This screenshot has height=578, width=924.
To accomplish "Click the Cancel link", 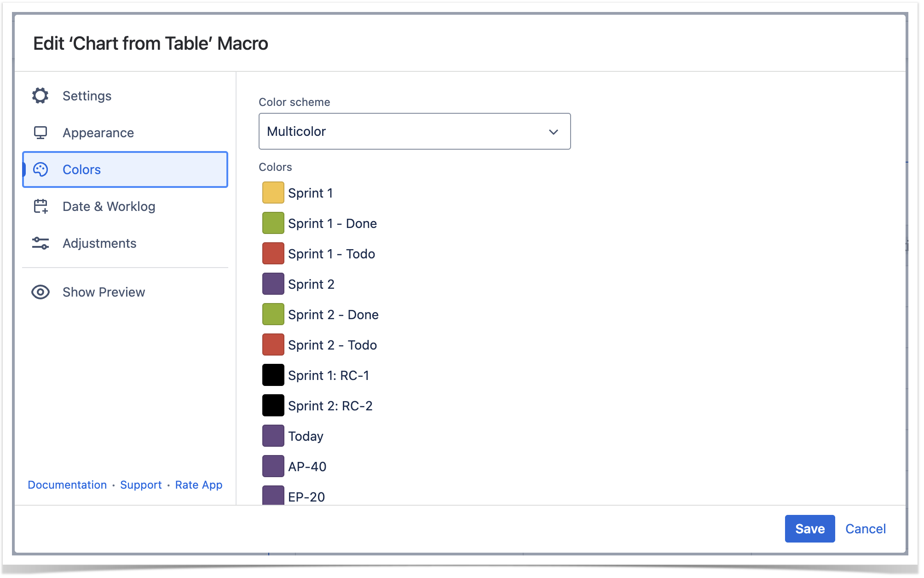I will click(x=865, y=529).
